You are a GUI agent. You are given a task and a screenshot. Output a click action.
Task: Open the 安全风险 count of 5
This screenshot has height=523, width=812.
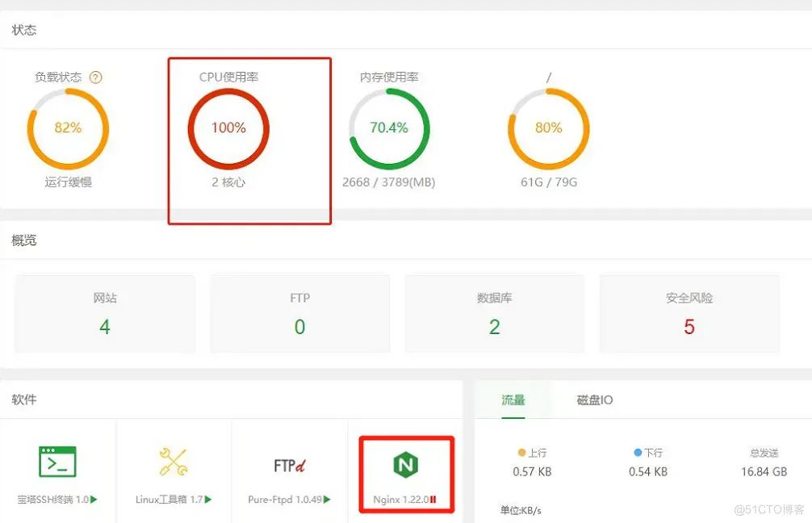(689, 327)
